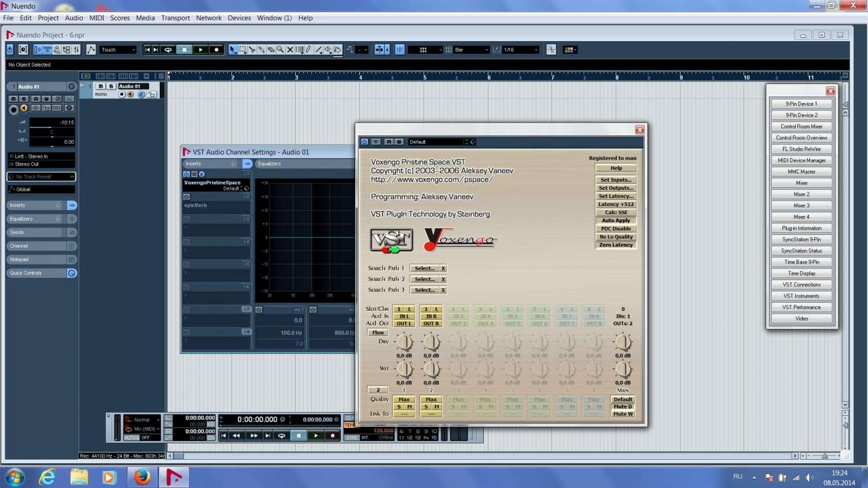Click the toolbar Record button

point(216,50)
